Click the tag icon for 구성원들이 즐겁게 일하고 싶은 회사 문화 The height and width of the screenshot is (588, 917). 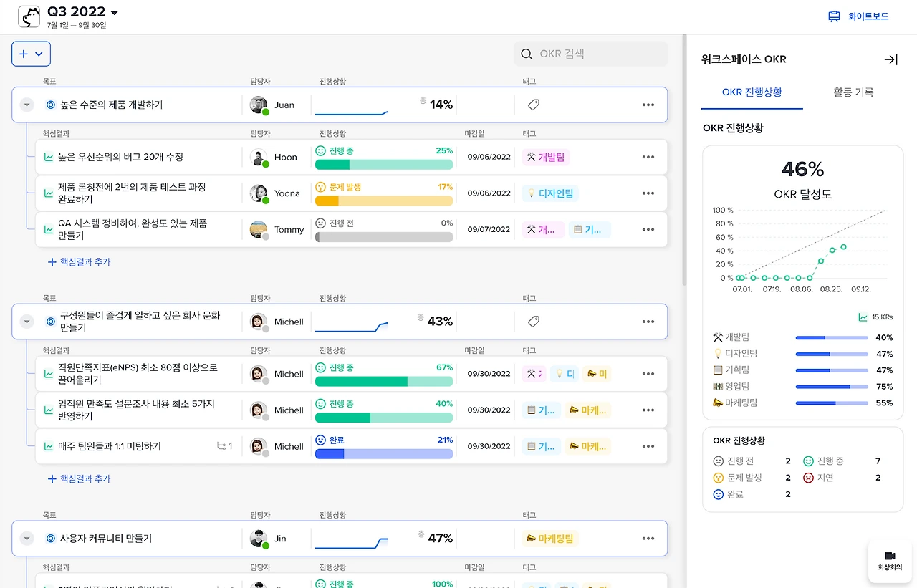[x=533, y=322]
